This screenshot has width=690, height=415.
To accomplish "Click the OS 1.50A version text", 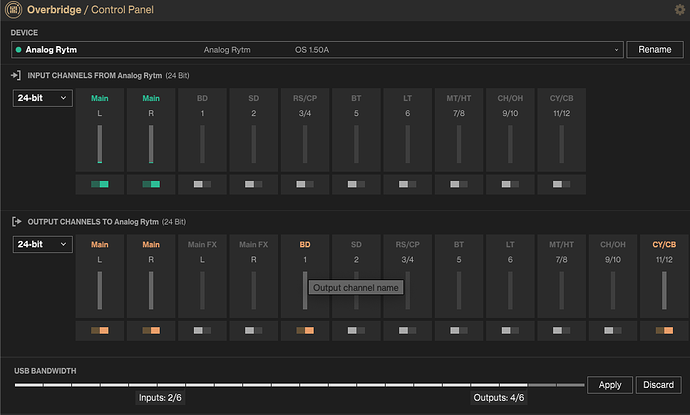I will [x=312, y=50].
